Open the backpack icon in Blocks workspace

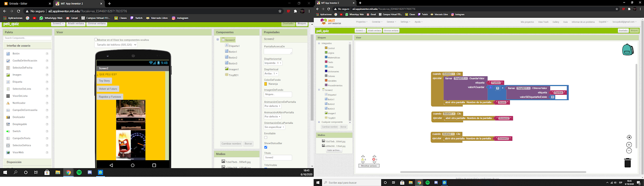click(x=627, y=50)
